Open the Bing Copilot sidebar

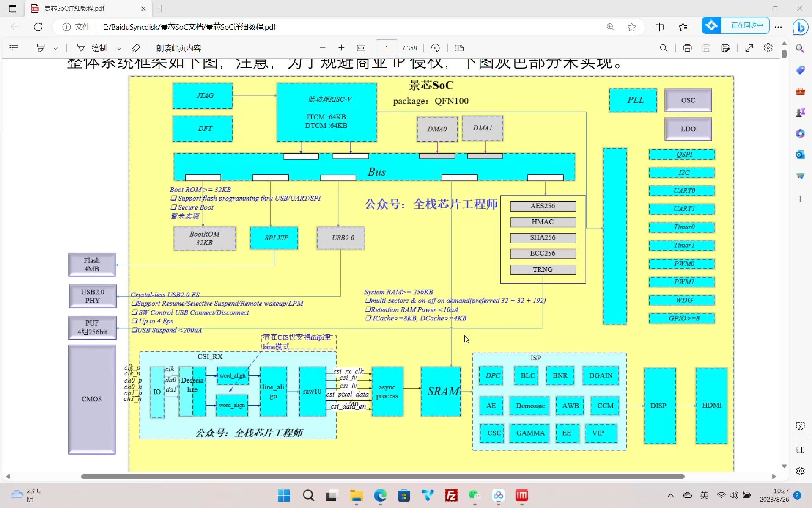pyautogui.click(x=800, y=27)
